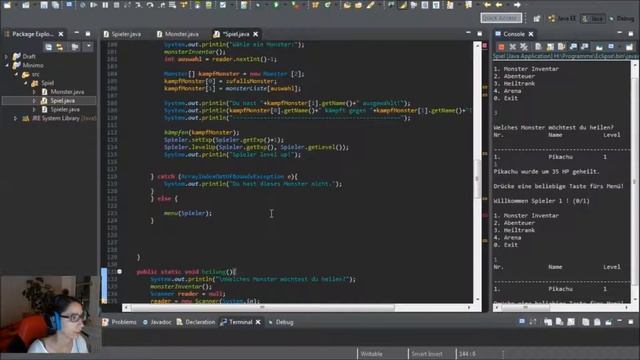Click the Clear Console icon

click(x=538, y=47)
